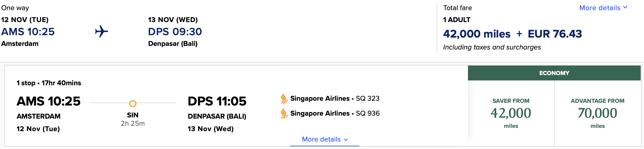Select the Advantage from 70,000 miles fare

[598, 113]
